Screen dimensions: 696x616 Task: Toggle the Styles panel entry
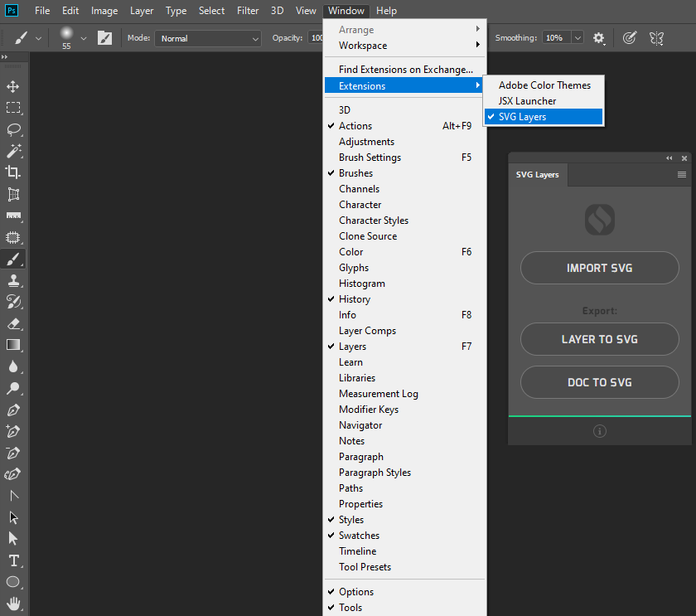click(405, 520)
